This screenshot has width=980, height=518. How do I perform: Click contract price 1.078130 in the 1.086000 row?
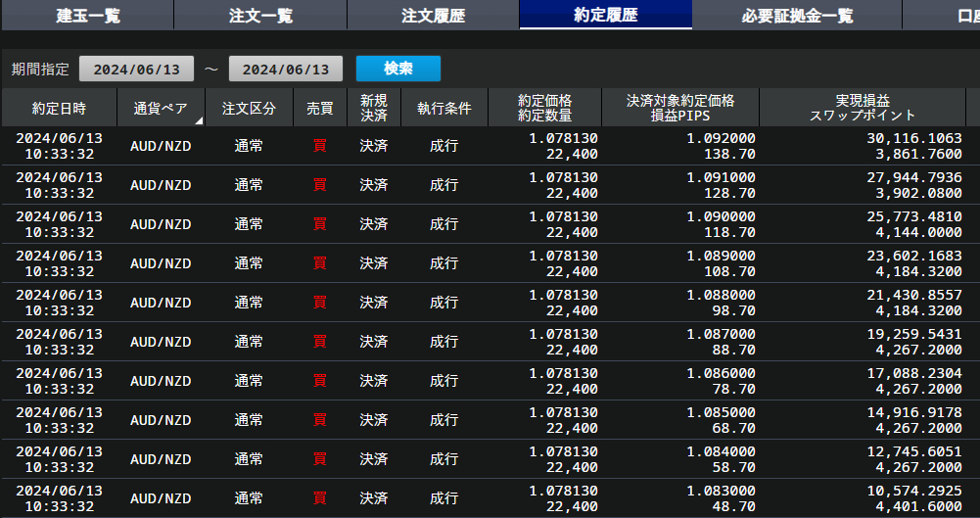point(563,373)
